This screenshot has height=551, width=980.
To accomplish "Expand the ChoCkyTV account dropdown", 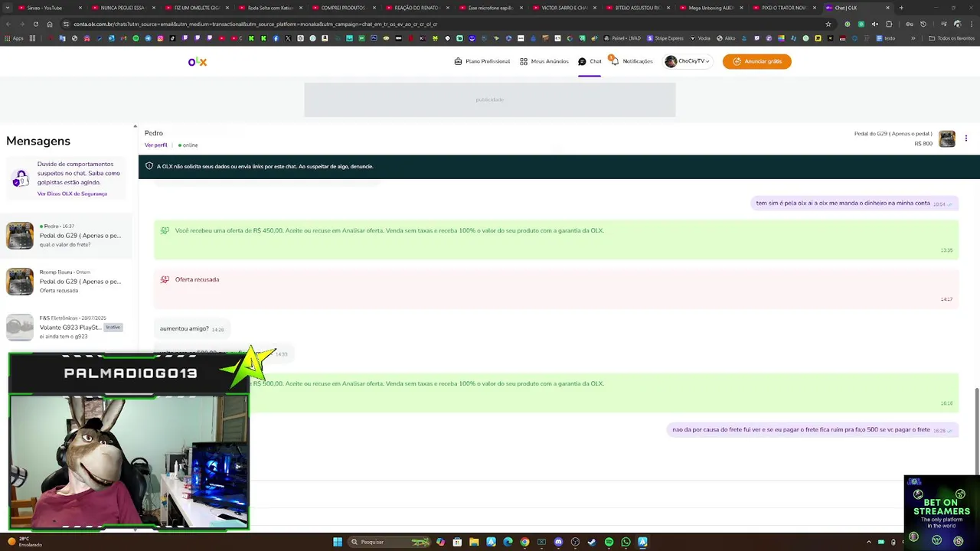I will point(687,61).
